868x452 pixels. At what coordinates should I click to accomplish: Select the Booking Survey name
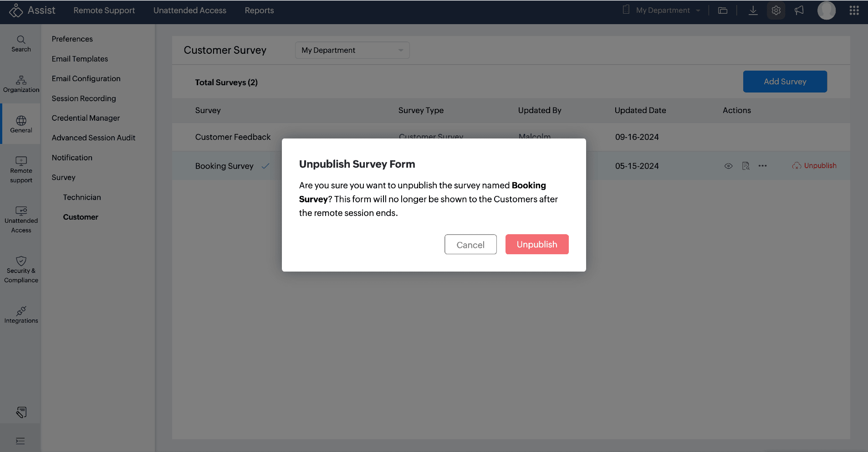tap(225, 166)
